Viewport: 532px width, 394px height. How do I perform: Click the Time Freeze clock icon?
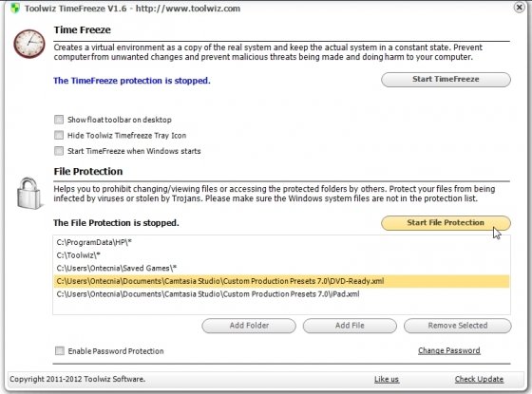click(x=29, y=44)
